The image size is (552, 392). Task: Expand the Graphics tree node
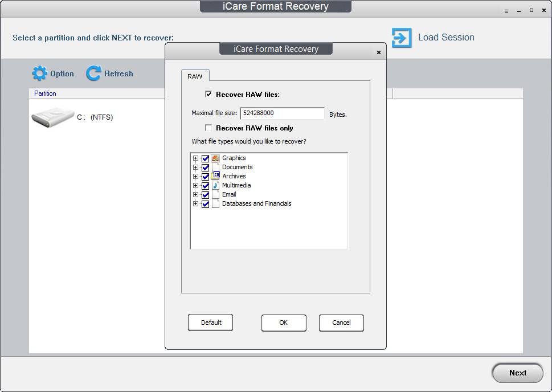pyautogui.click(x=196, y=158)
